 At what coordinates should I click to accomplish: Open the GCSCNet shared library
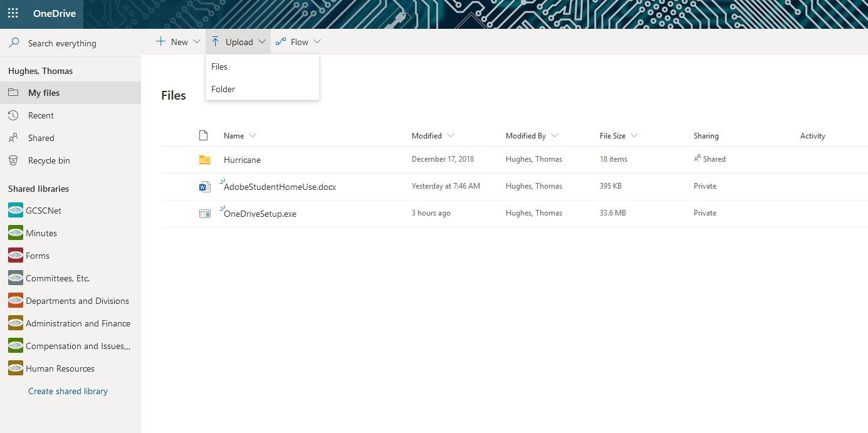pyautogui.click(x=70, y=211)
